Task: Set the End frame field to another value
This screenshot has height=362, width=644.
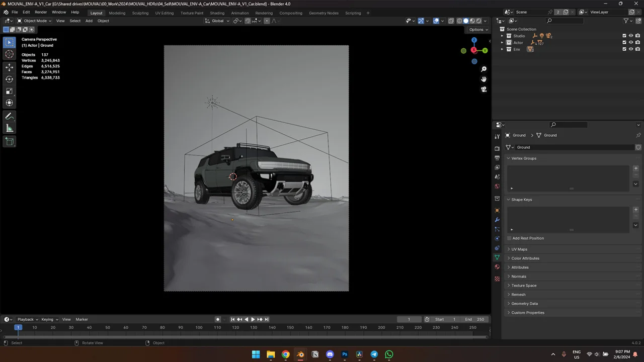Action: click(x=475, y=319)
